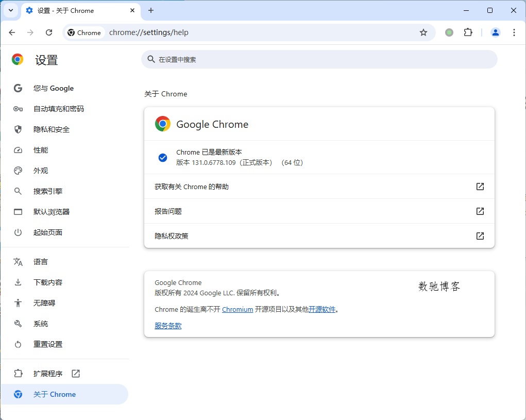Open the 报告问题 row

tap(319, 211)
